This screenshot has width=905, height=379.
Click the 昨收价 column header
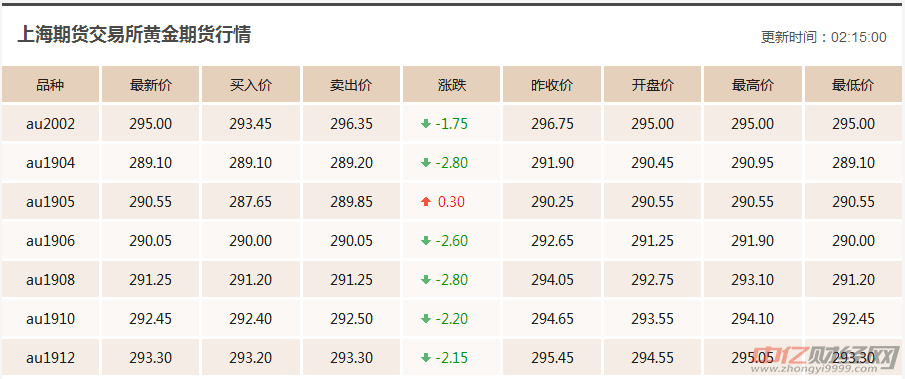[x=552, y=84]
